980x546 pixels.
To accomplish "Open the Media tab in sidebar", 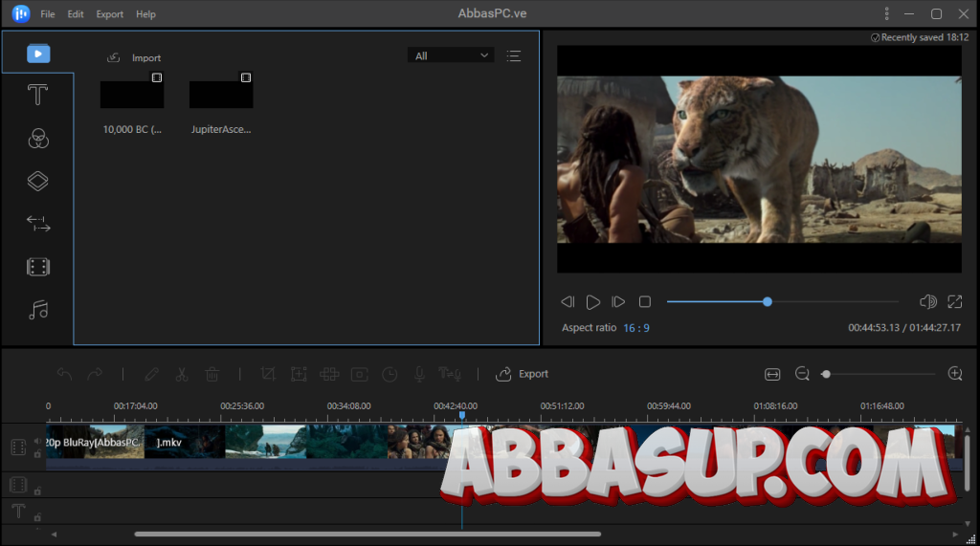I will coord(38,54).
